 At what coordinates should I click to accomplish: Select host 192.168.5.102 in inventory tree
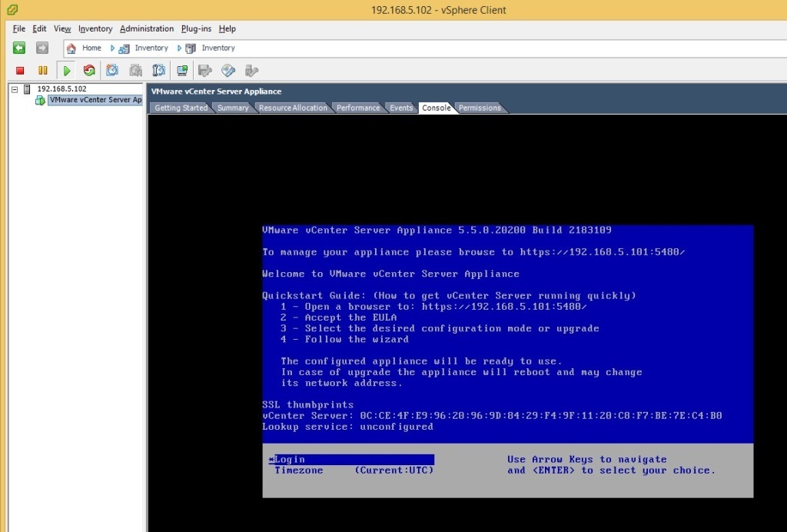[x=61, y=89]
